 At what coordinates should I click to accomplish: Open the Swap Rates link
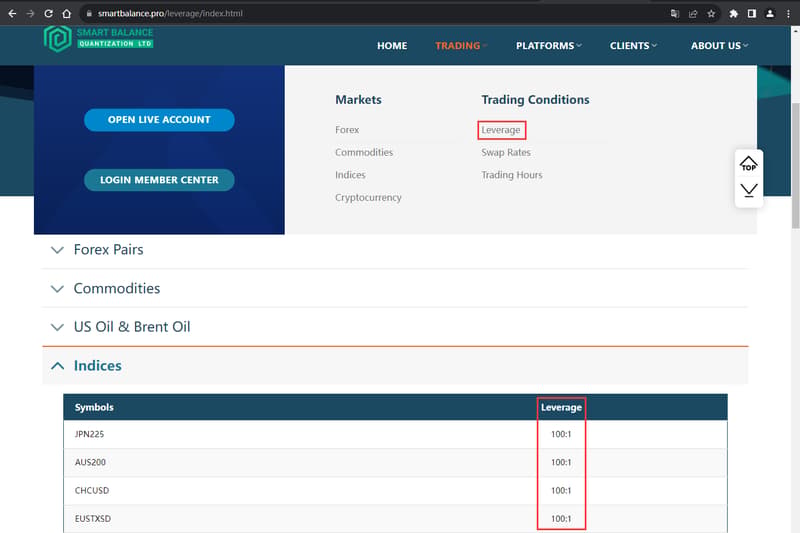point(506,153)
